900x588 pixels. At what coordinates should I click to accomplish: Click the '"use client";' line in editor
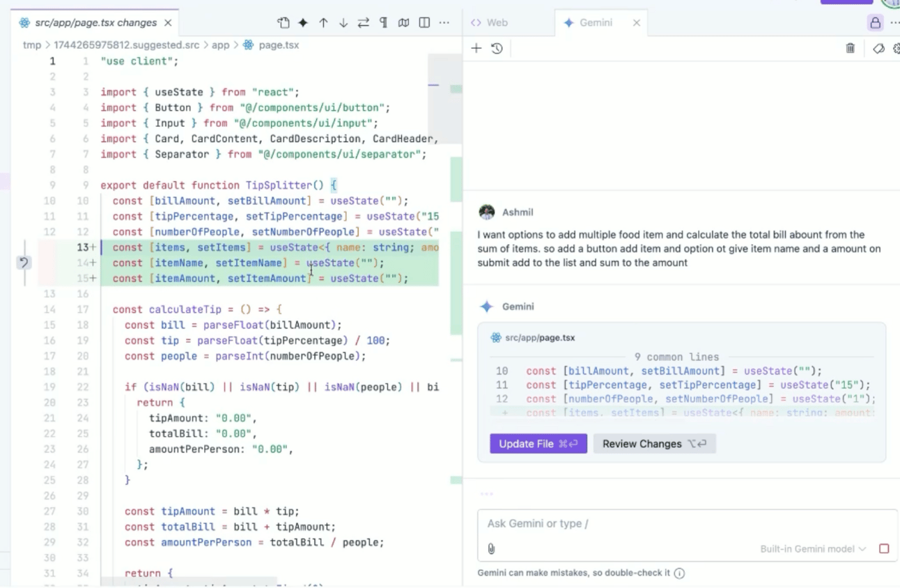point(139,61)
